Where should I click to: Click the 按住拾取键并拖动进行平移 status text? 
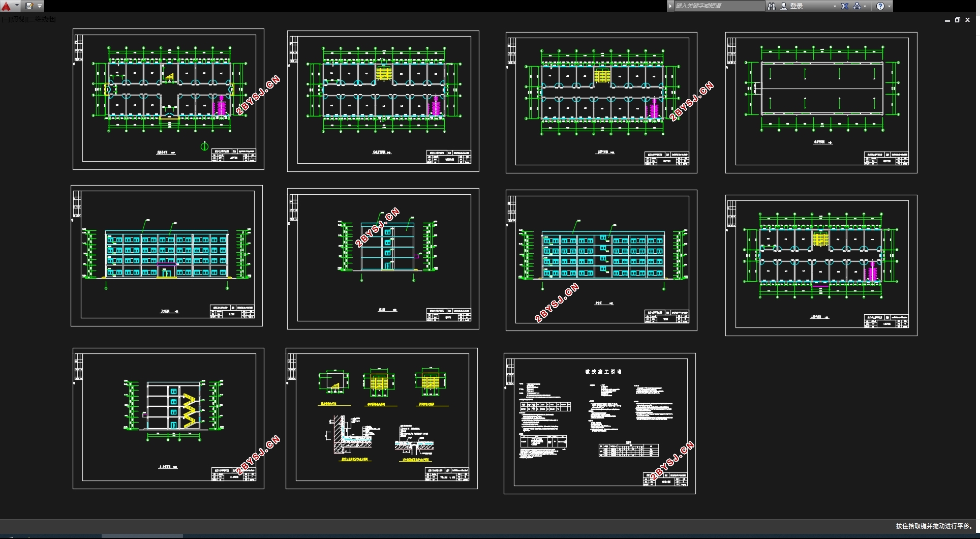pyautogui.click(x=934, y=526)
